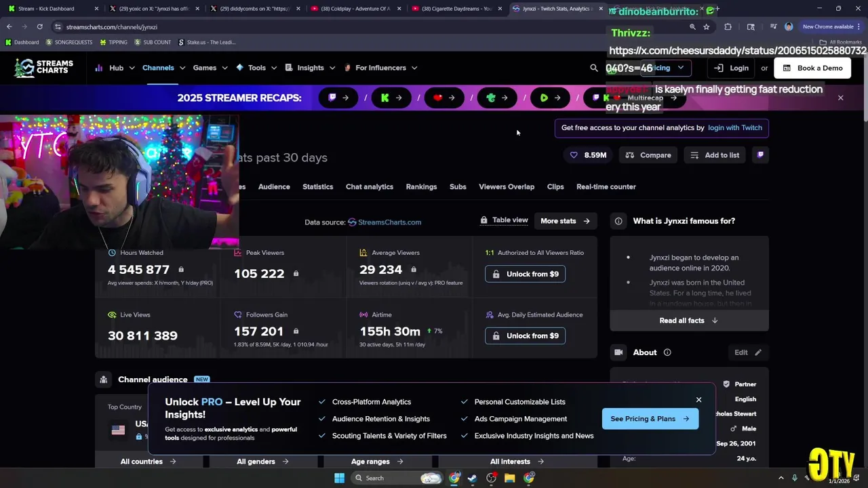Switch to the Statistics tab
This screenshot has width=868, height=488.
(317, 186)
